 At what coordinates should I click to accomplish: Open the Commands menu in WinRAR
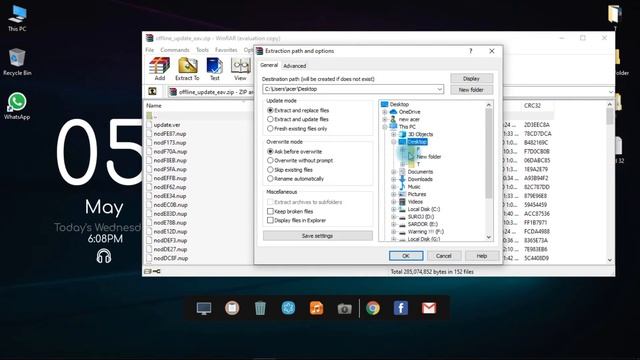175,50
